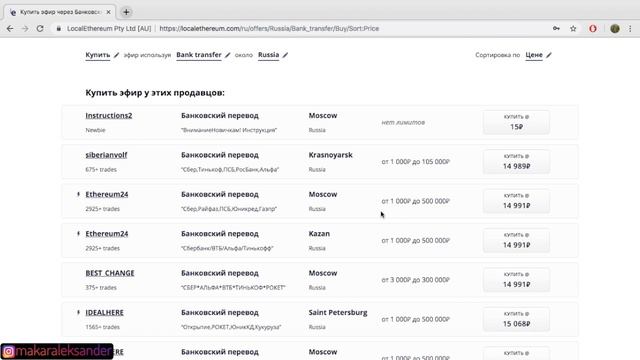Click 'нет лимитов' text
The width and height of the screenshot is (640, 360).
[x=403, y=122]
